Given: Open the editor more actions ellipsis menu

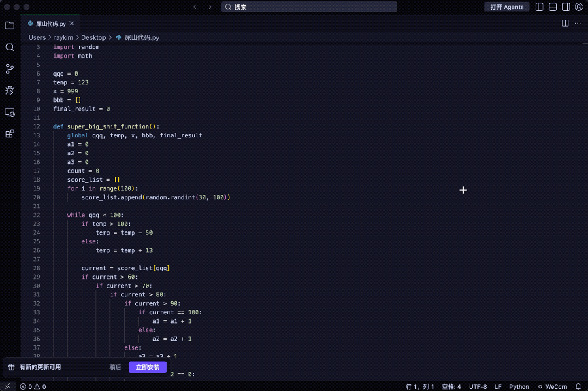Looking at the screenshot, I should click(x=578, y=23).
